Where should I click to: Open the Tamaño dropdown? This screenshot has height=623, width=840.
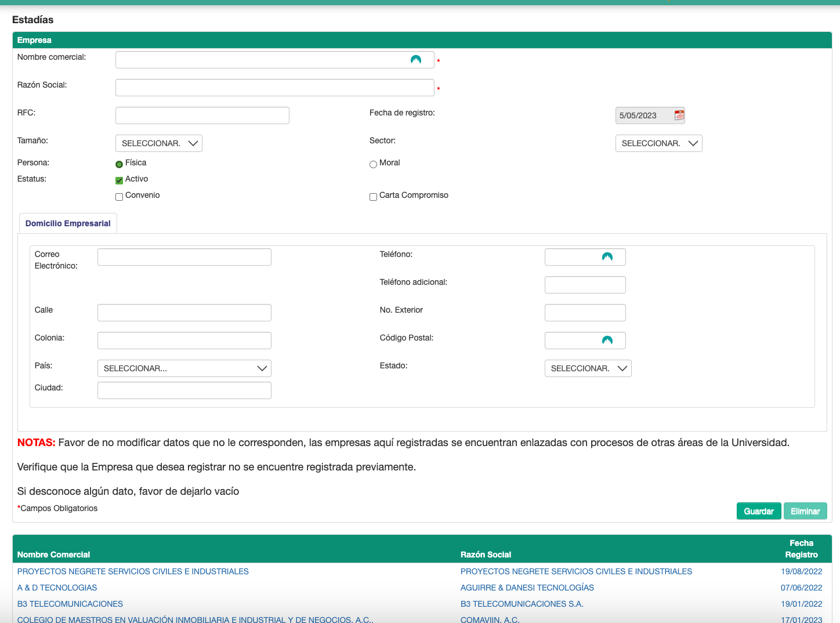(159, 143)
